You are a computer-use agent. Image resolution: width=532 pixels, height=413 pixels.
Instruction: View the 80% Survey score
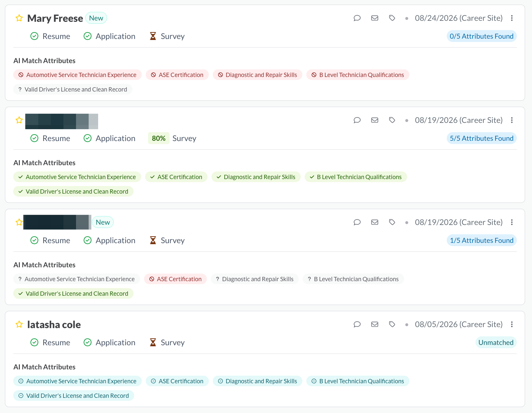[x=159, y=138]
